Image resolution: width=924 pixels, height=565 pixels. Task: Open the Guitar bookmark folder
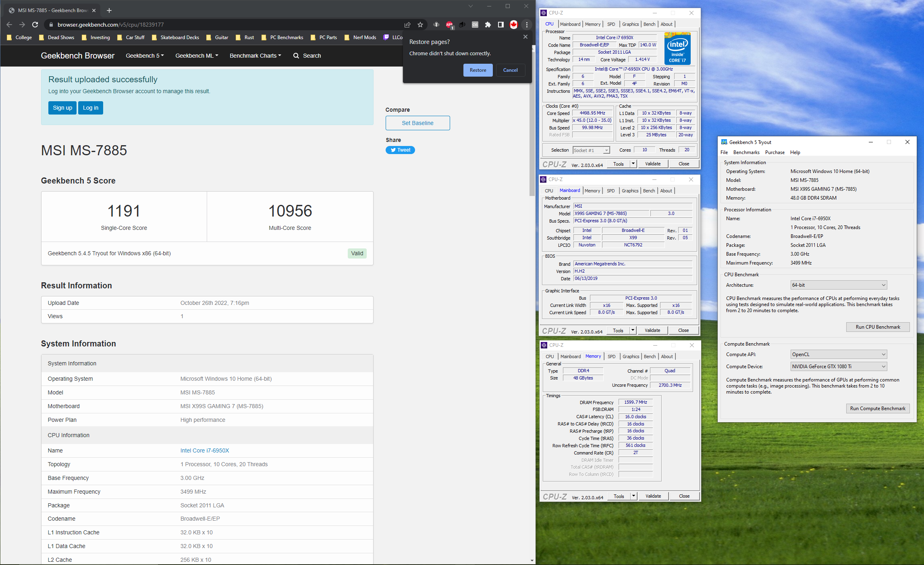pyautogui.click(x=217, y=38)
